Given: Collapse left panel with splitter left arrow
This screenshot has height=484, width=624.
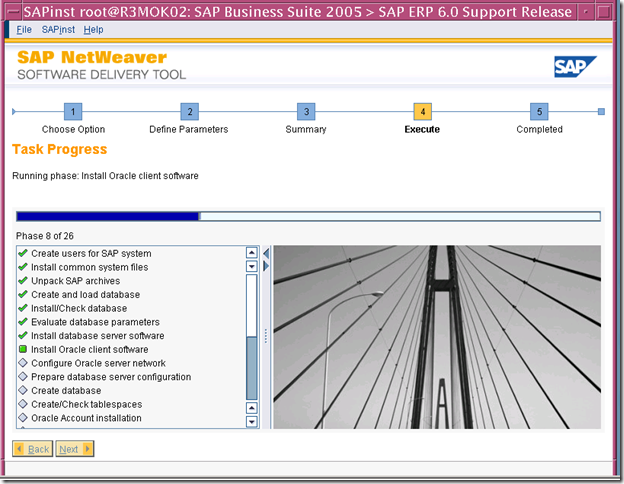Looking at the screenshot, I should (266, 253).
